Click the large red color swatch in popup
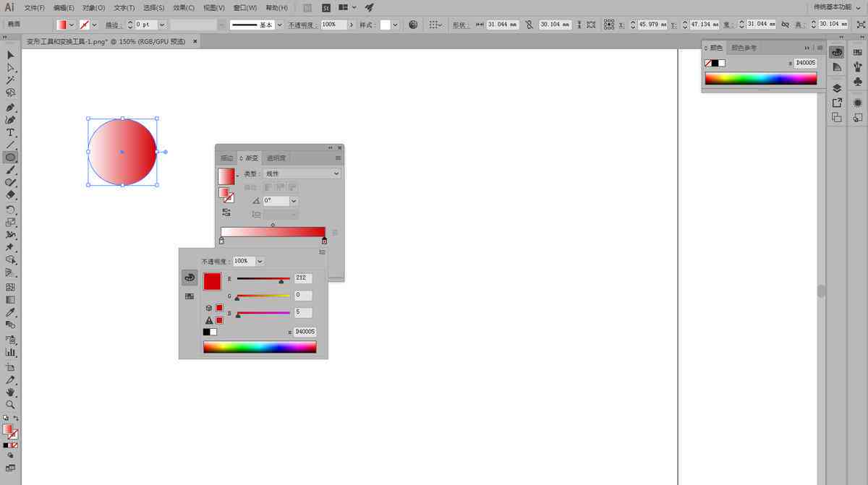 click(x=212, y=281)
